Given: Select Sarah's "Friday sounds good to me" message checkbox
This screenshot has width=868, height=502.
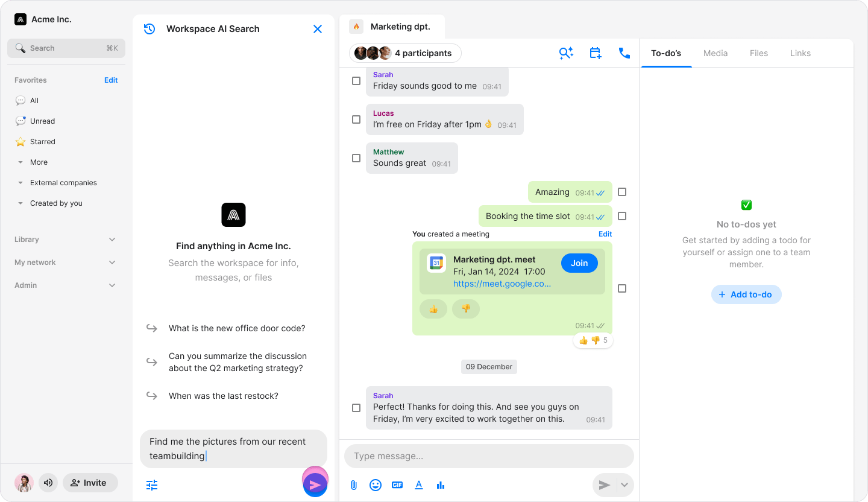Looking at the screenshot, I should point(356,81).
